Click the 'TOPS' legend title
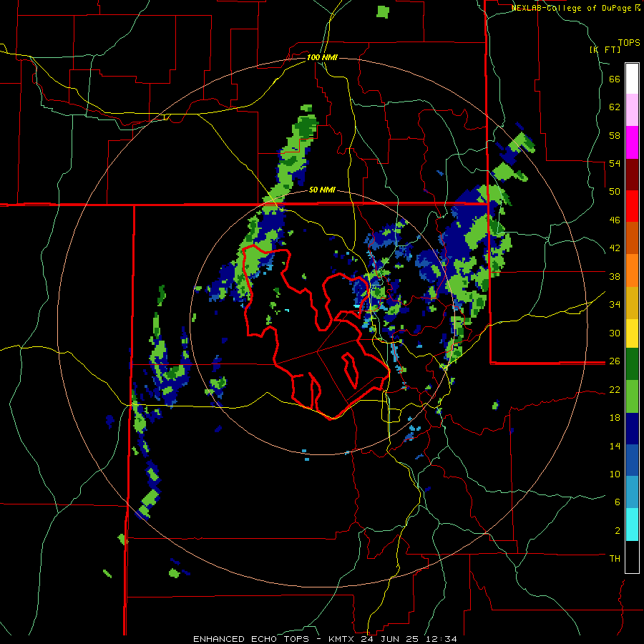The width and height of the screenshot is (644, 644). click(629, 43)
